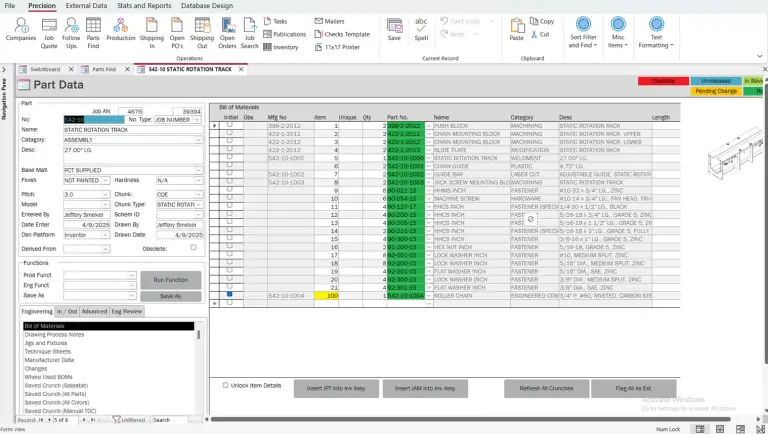This screenshot has height=434, width=768.
Task: Click the record Search field
Action: point(169,420)
